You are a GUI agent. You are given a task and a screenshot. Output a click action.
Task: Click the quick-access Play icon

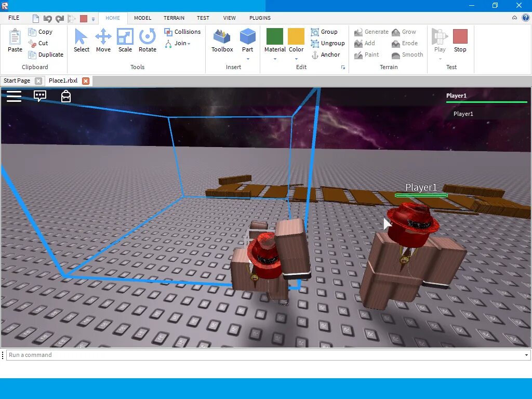pyautogui.click(x=72, y=19)
